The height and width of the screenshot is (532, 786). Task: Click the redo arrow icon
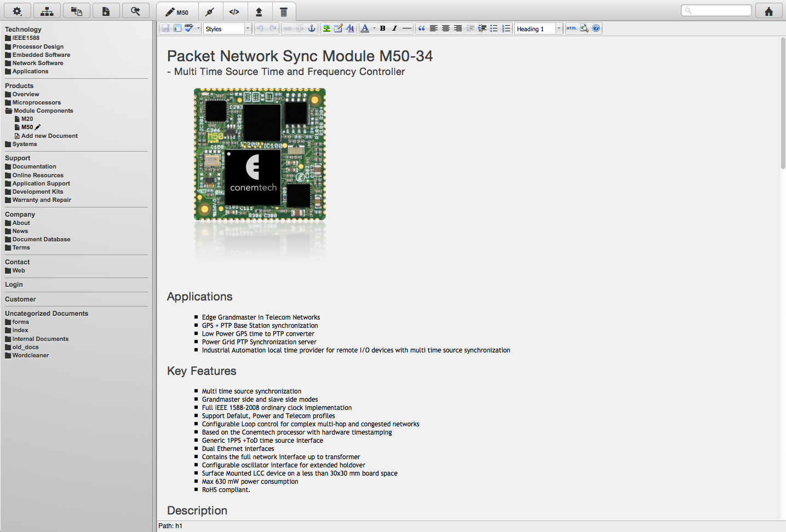click(273, 28)
